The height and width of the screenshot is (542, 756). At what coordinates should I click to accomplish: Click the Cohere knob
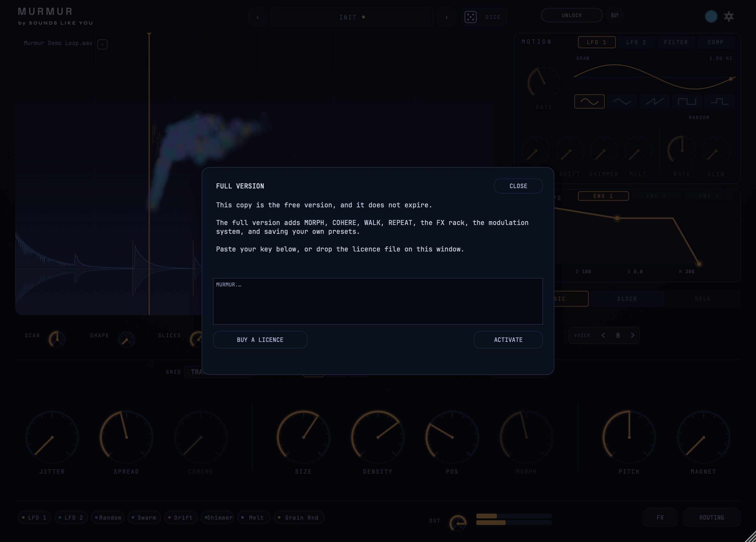(x=201, y=437)
